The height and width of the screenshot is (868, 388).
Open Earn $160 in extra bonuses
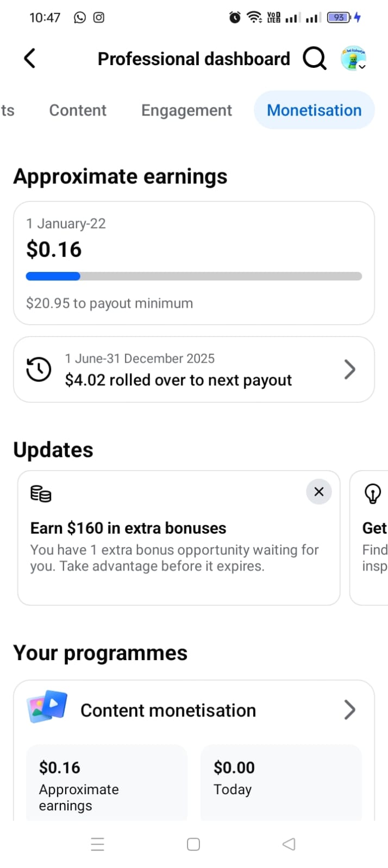pyautogui.click(x=128, y=528)
